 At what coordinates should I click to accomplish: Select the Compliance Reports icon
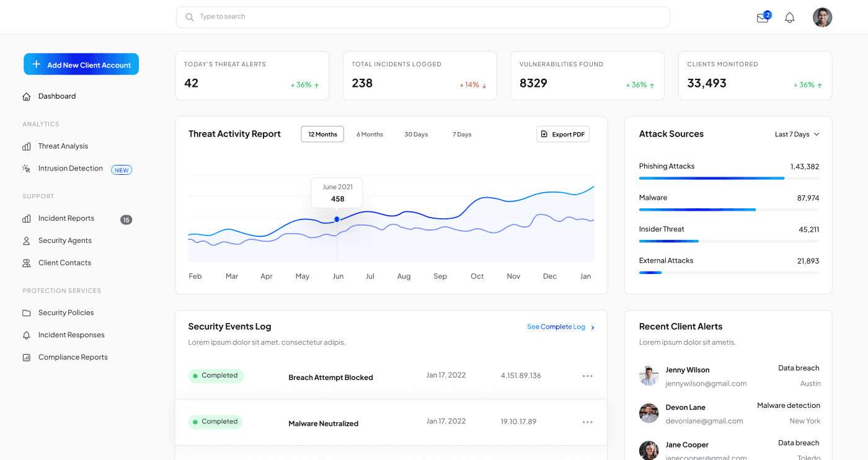25,357
